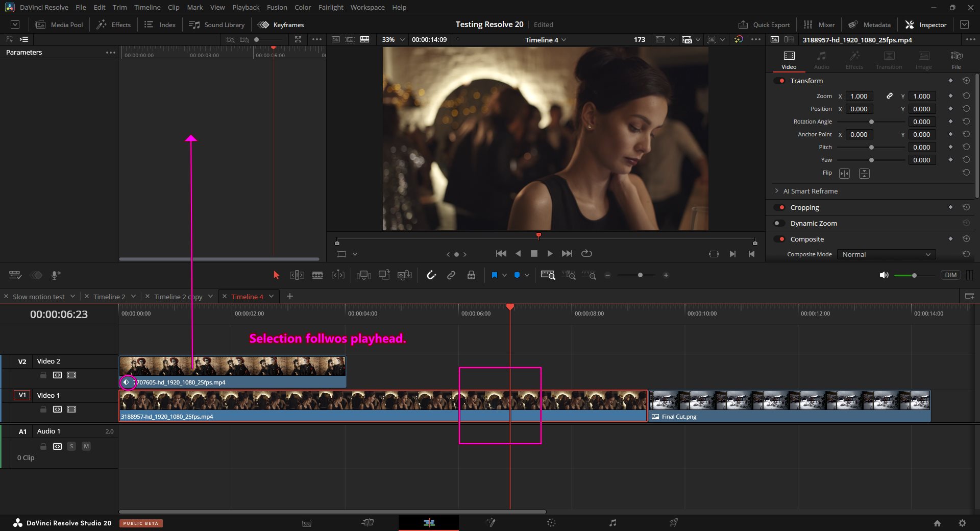Viewport: 980px width, 531px height.
Task: Play the viewer in reverse
Action: [x=518, y=253]
